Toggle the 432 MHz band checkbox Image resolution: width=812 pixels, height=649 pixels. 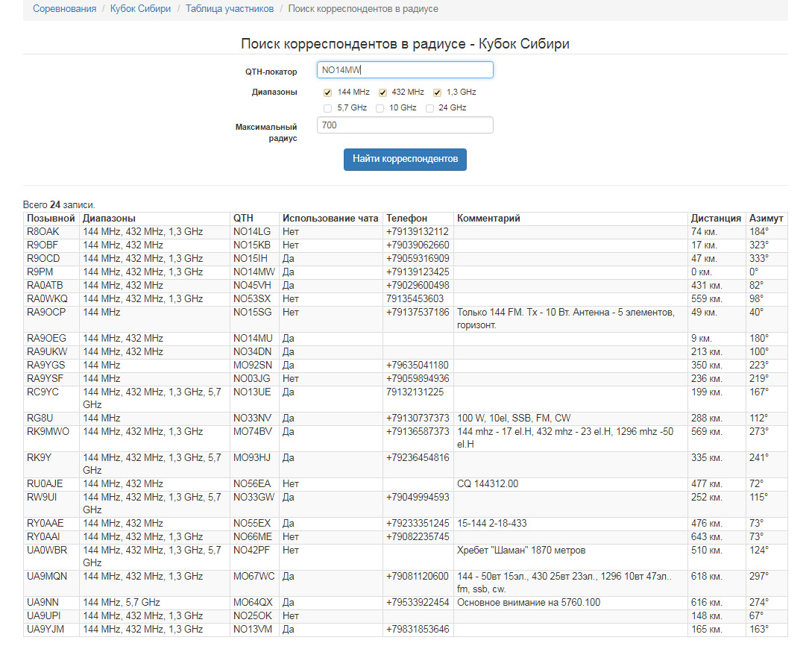pyautogui.click(x=383, y=93)
